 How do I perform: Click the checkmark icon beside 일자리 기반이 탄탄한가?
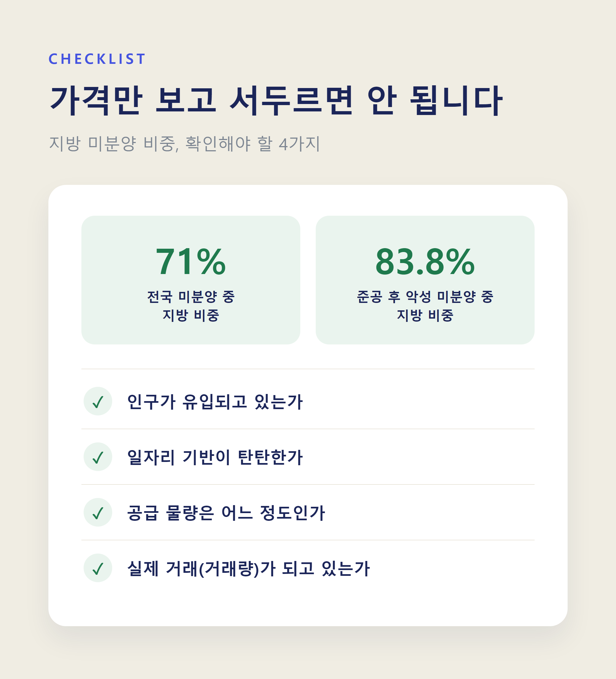pos(98,457)
